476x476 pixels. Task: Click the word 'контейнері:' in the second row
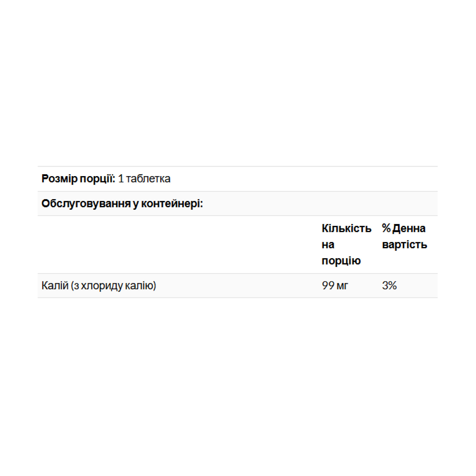point(172,204)
